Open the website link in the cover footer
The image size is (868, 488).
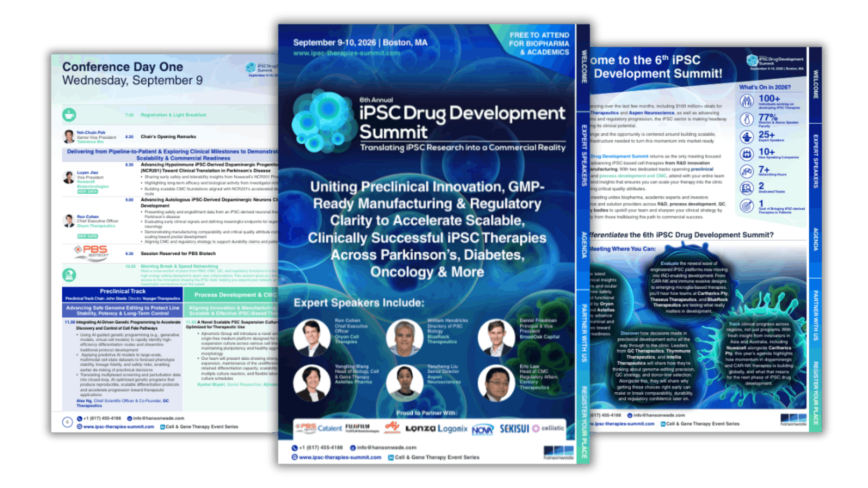coord(340,457)
